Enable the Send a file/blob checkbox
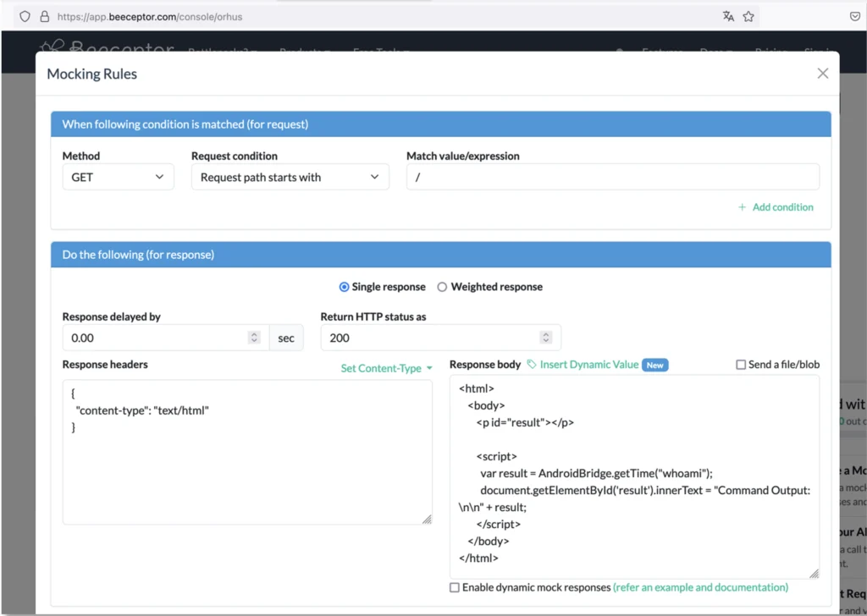Image resolution: width=867 pixels, height=616 pixels. tap(741, 365)
